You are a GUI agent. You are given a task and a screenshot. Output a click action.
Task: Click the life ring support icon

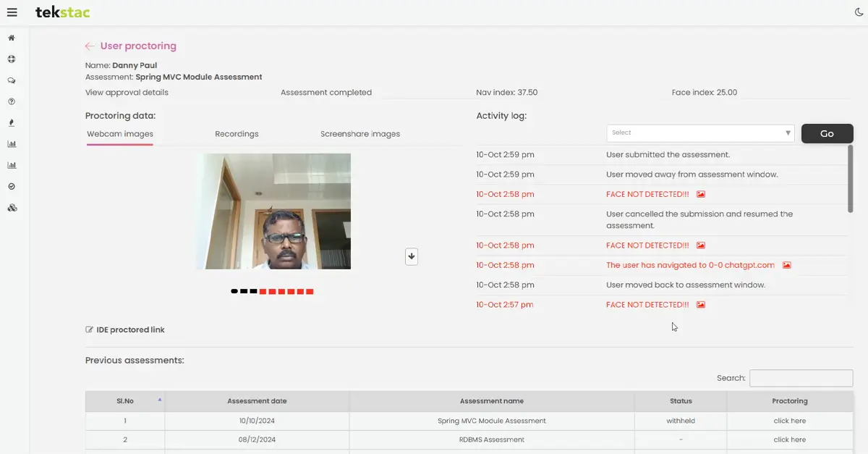click(12, 59)
